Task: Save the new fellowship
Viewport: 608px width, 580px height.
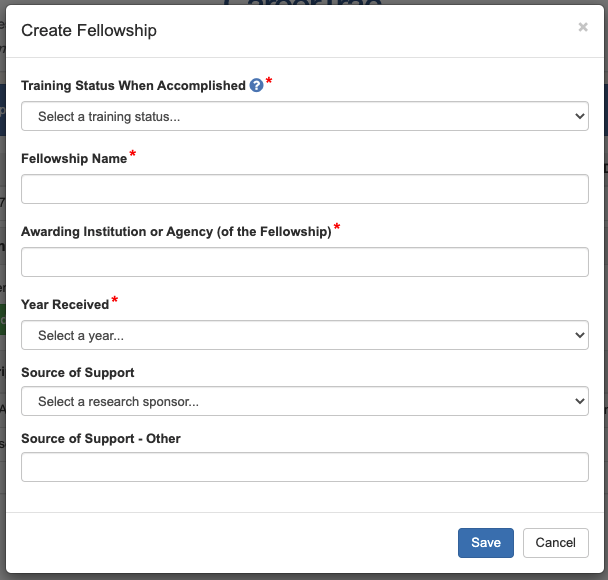Action: click(x=486, y=542)
